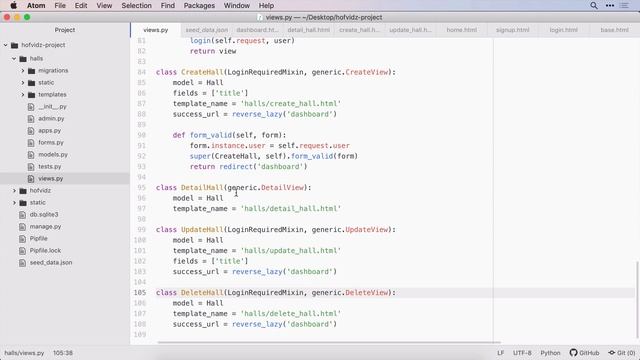
Task: Click cursor position 105:38 in status bar
Action: pos(63,353)
